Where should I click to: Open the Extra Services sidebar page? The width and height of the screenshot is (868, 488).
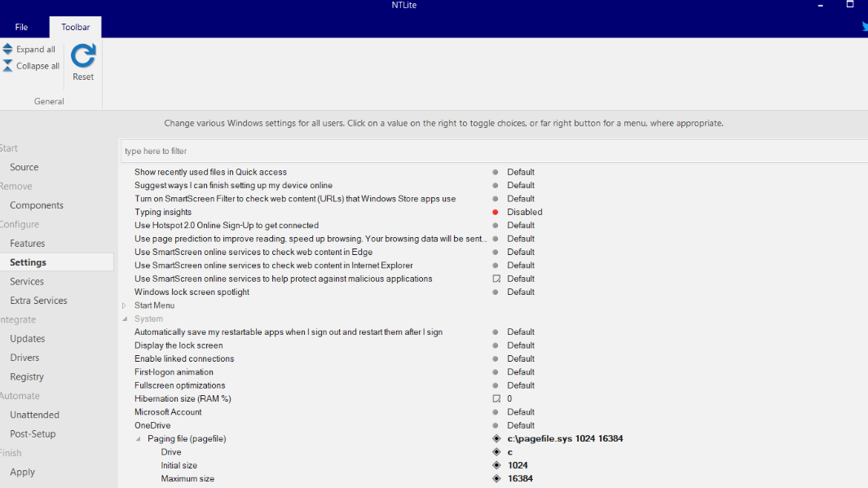click(x=39, y=301)
